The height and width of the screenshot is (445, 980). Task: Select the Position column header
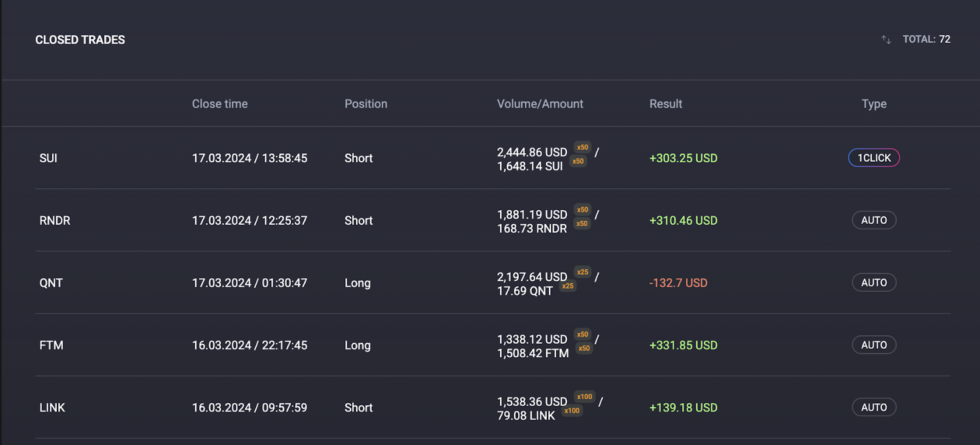coord(366,104)
